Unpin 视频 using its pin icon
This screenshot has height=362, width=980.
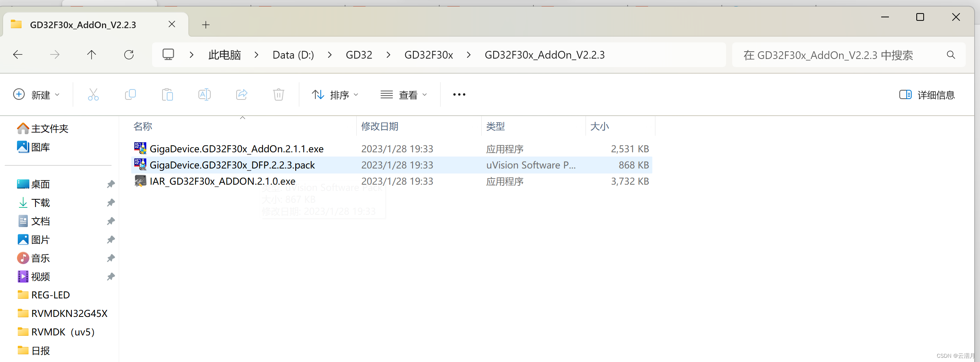point(111,277)
